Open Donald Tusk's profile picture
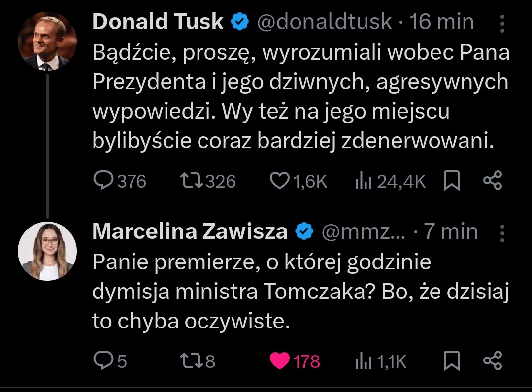The width and height of the screenshot is (532, 392). click(x=47, y=42)
